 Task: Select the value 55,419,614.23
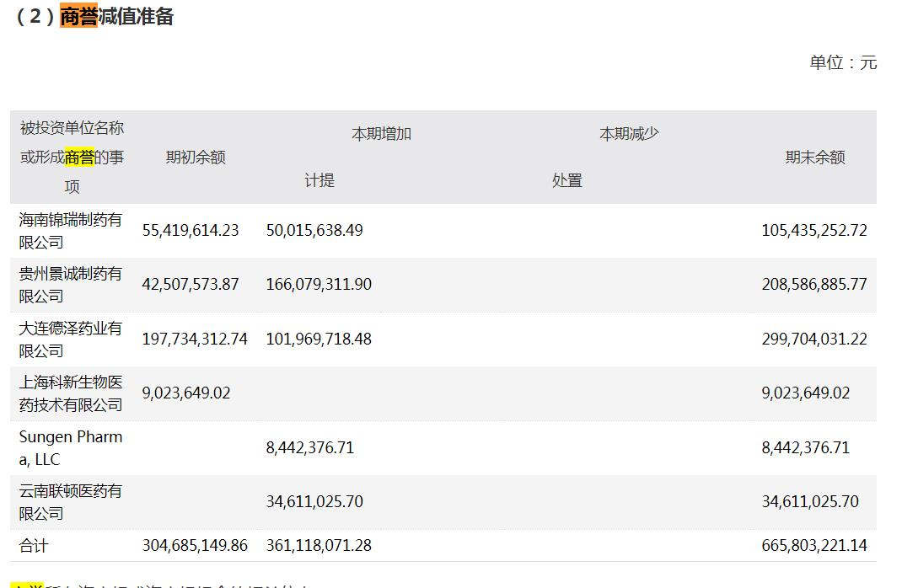point(191,231)
